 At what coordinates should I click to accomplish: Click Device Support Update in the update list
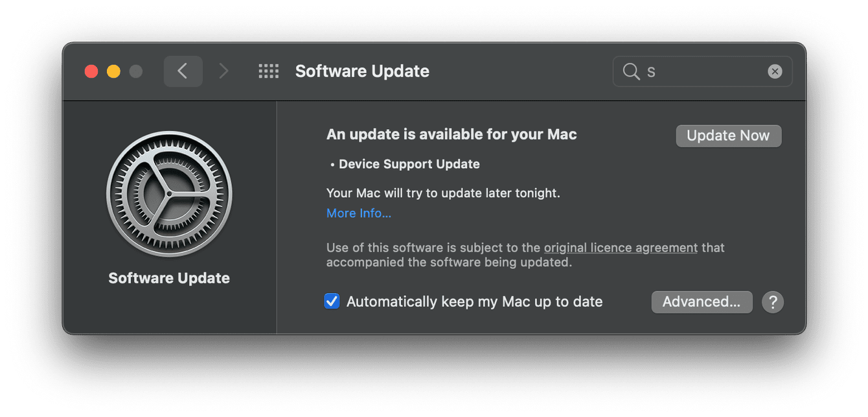click(409, 164)
